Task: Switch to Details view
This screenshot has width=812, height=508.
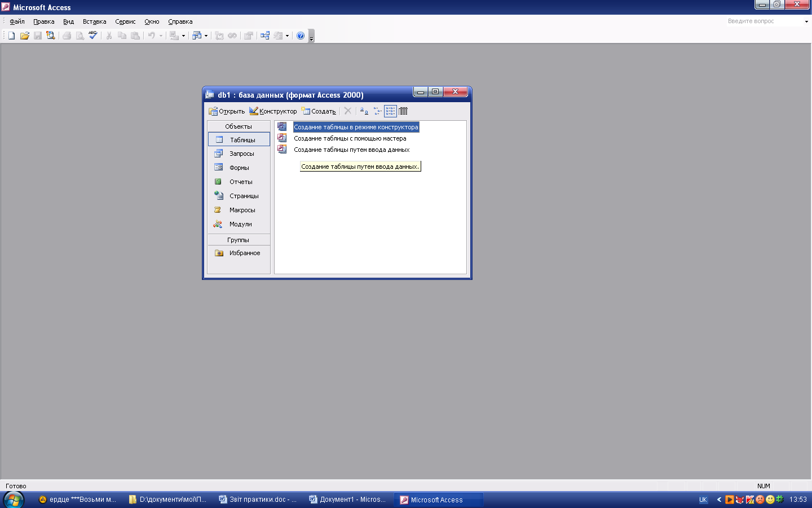Action: (x=403, y=111)
